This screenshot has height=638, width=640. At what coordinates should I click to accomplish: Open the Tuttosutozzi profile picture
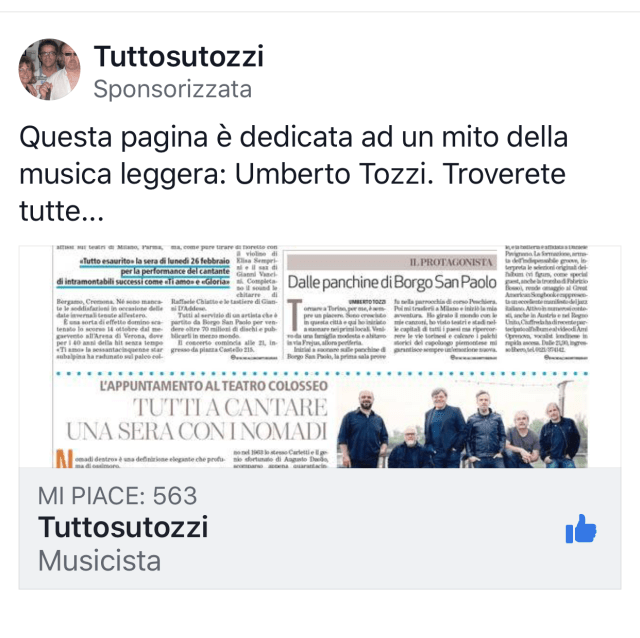49,69
